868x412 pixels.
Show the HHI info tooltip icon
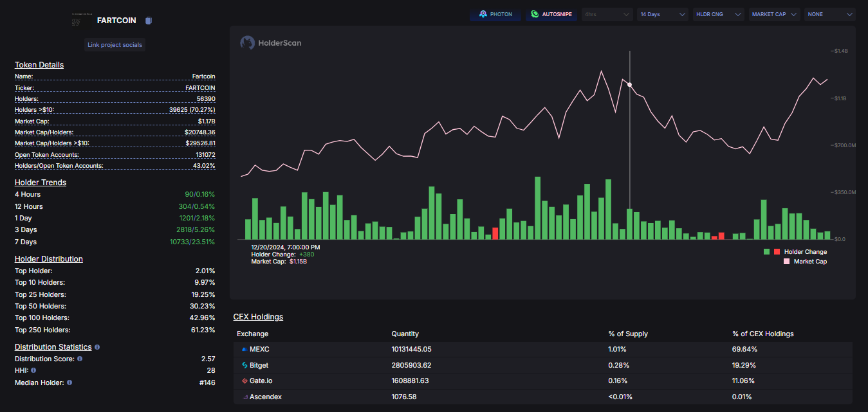[33, 370]
